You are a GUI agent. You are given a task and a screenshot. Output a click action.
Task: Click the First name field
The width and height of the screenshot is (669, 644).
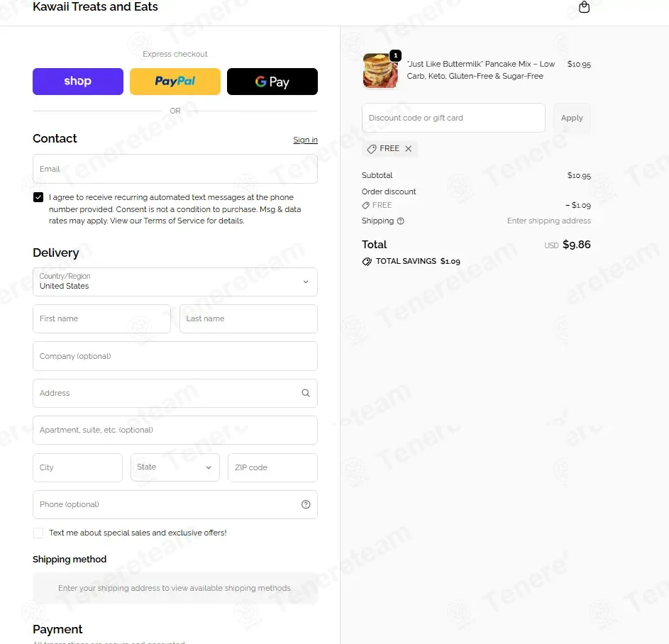[101, 318]
